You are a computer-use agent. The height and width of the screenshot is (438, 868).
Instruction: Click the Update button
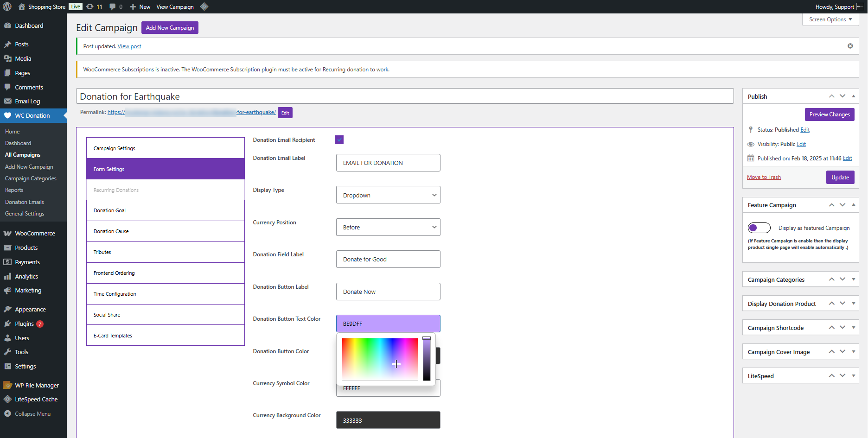[840, 177]
